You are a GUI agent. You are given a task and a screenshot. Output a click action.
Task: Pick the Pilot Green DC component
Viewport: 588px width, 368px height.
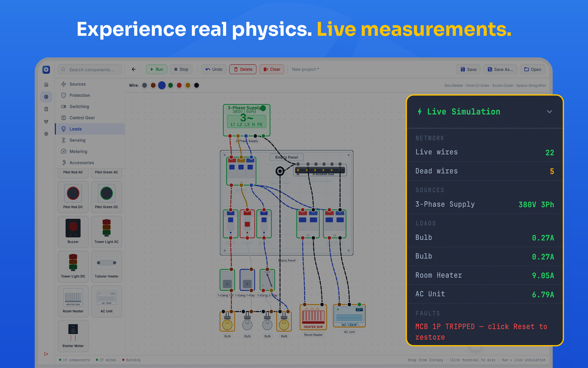[x=106, y=197]
